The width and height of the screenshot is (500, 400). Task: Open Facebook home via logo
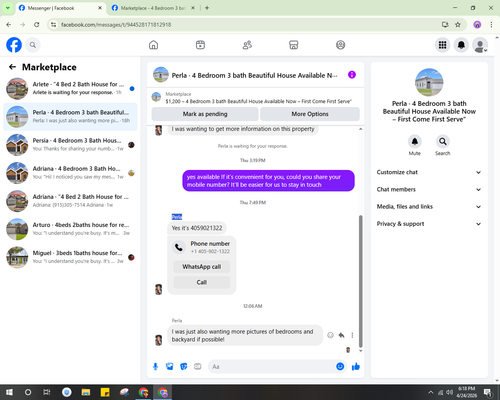pos(14,45)
